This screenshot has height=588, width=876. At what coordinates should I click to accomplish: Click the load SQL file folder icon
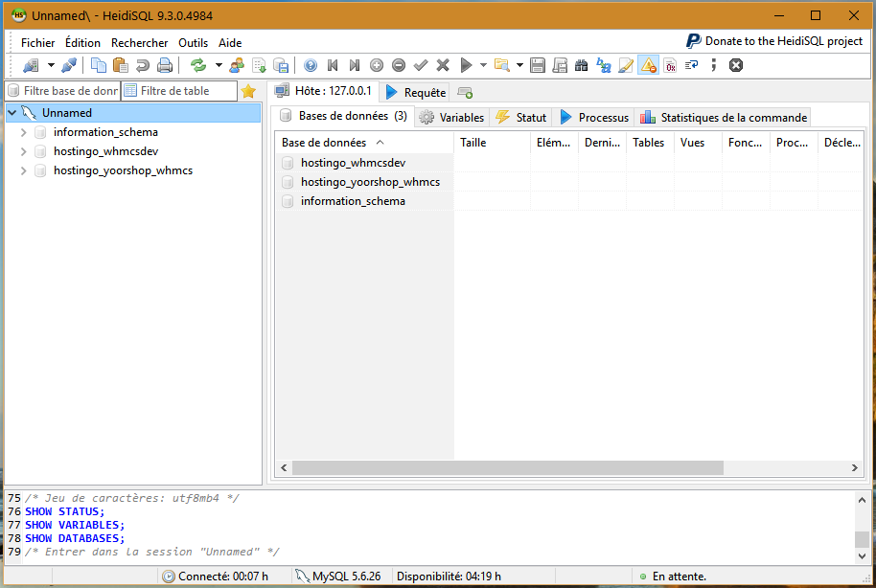501,65
